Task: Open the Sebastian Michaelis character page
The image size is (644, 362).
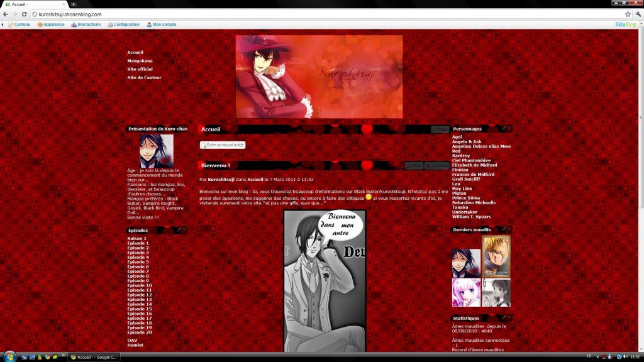Action: pos(474,203)
